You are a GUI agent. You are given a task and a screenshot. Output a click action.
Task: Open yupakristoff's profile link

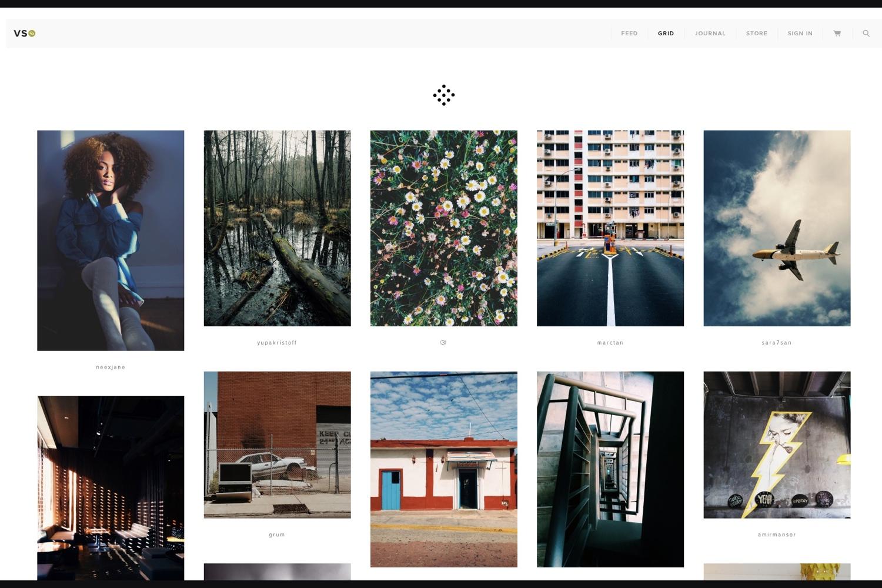tap(277, 342)
